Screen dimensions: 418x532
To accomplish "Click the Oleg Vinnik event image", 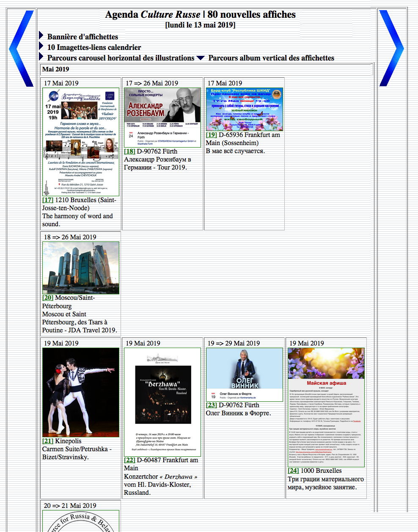I will [x=245, y=375].
